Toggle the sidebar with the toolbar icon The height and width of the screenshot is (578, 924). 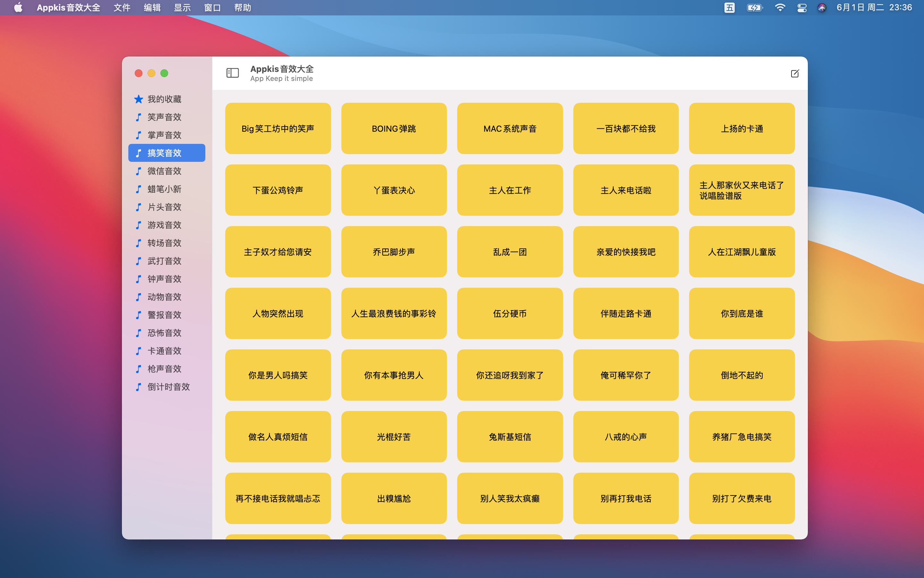(233, 73)
